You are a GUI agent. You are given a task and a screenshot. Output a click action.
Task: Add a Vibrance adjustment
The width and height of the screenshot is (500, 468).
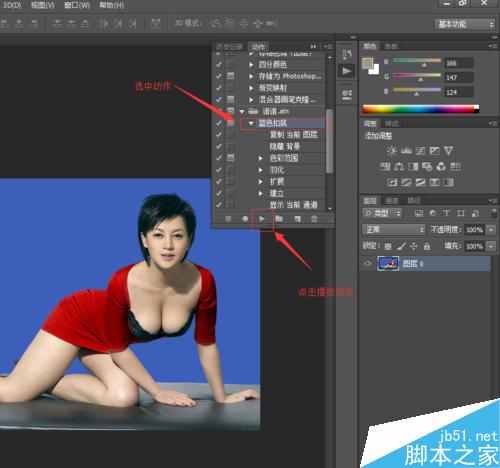pos(449,151)
